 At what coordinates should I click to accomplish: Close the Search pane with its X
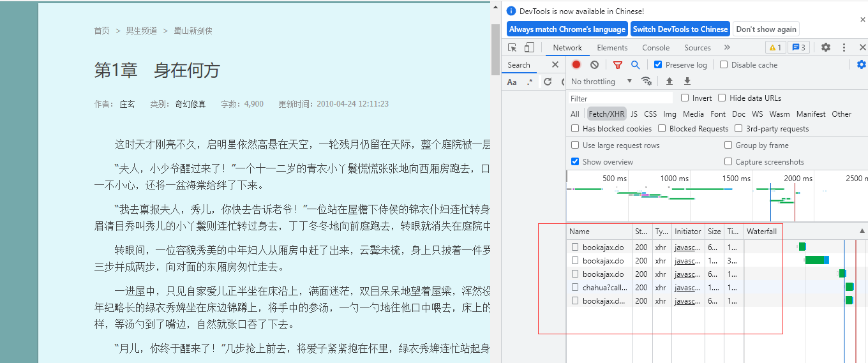555,64
